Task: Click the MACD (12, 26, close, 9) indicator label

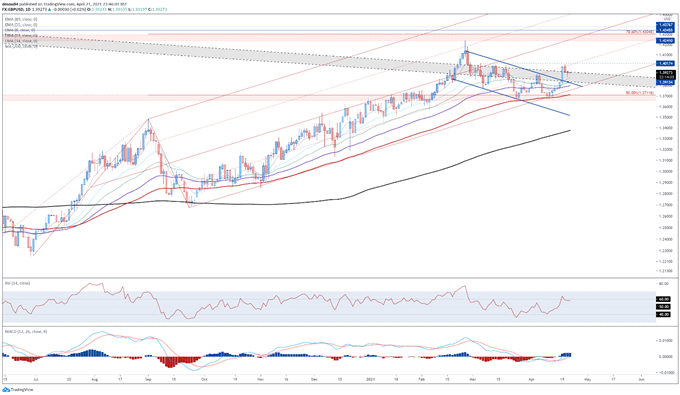Action: click(26, 332)
